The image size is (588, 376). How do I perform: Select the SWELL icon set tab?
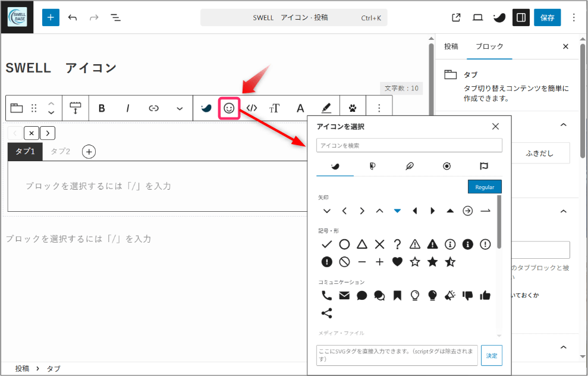[x=335, y=166]
